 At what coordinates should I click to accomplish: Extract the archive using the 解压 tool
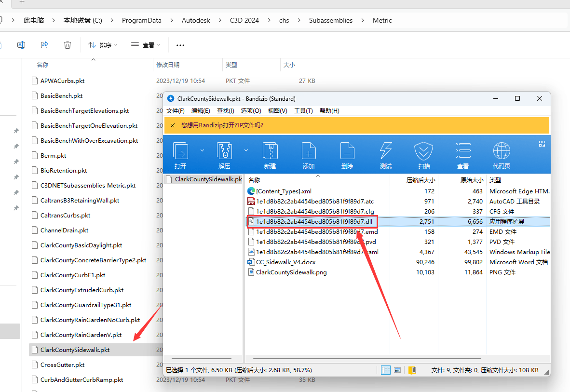coord(224,154)
